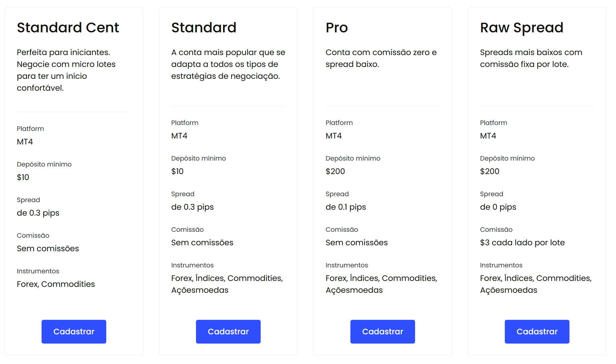Click the Standard account description text
Viewport: 616px width, 364px height.
(228, 64)
